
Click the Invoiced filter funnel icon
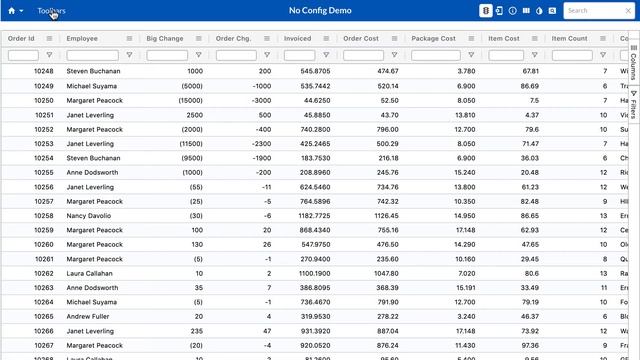tap(326, 55)
